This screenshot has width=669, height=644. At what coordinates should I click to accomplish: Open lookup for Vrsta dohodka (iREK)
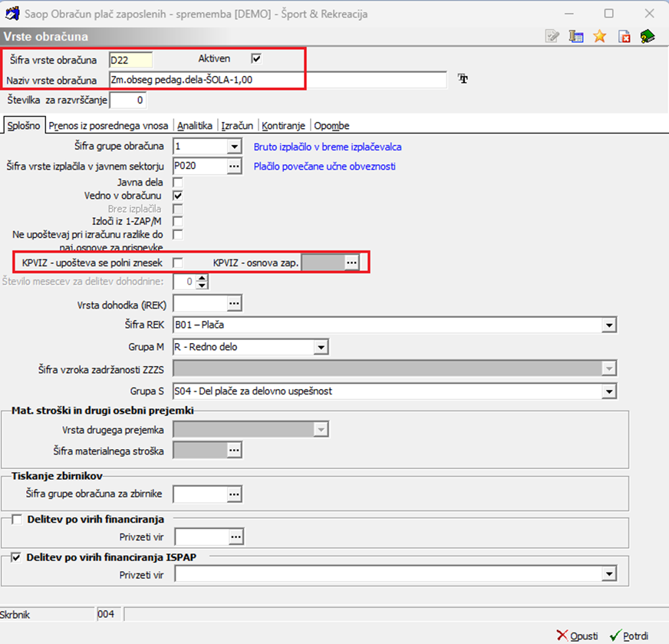(234, 303)
